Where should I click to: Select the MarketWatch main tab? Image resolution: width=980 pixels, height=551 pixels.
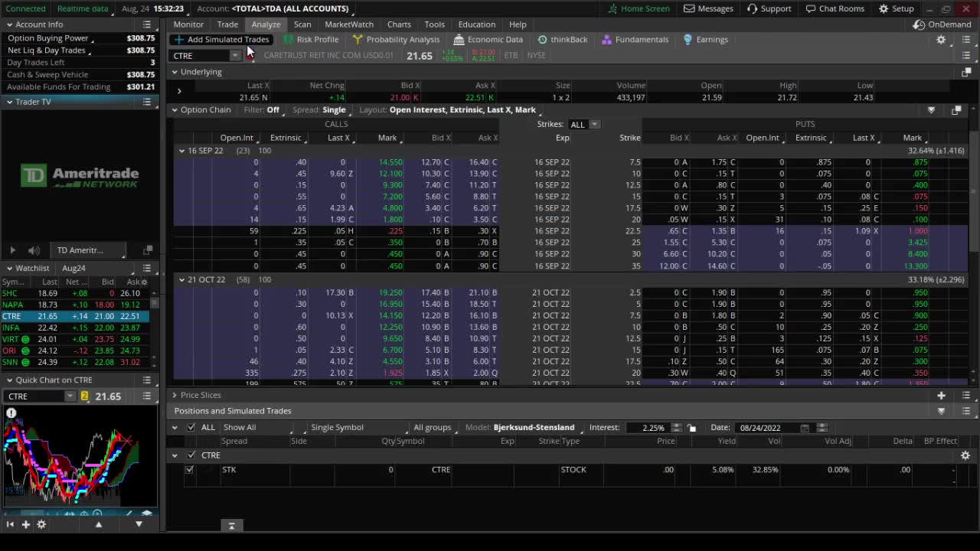[x=349, y=24]
